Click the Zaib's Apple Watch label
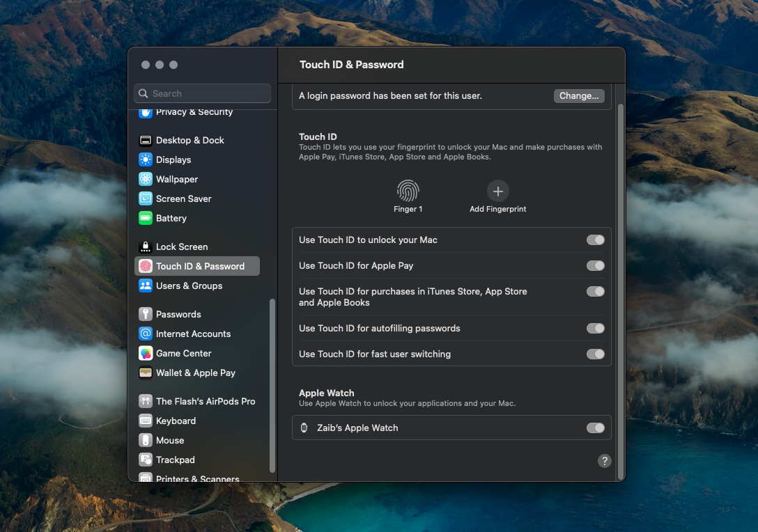 pyautogui.click(x=357, y=428)
